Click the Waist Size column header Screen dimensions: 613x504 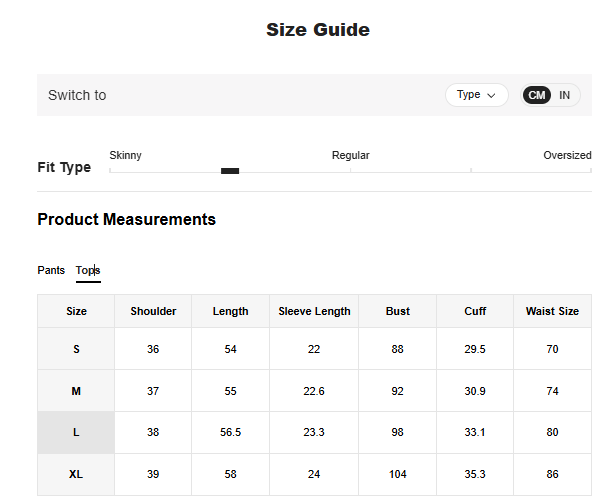click(552, 311)
